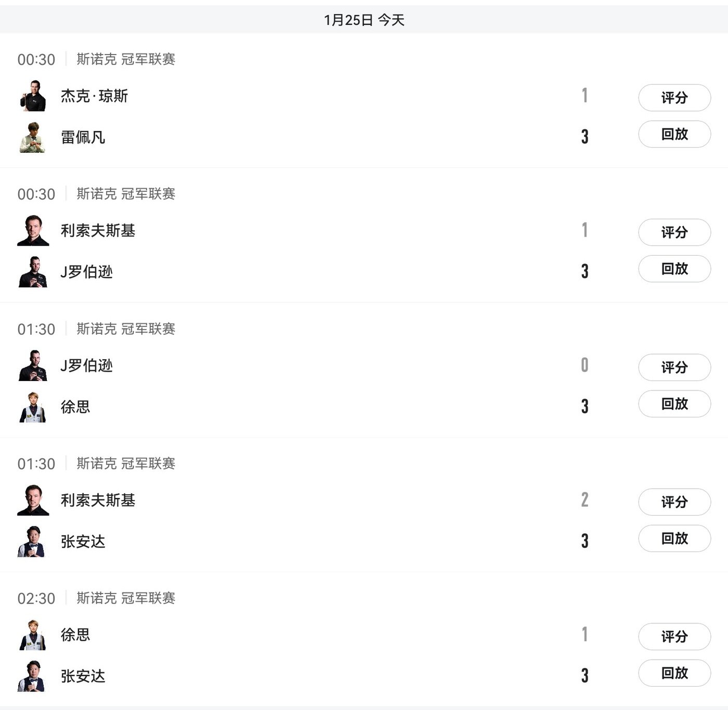Click 评分 for 00:30 利索夫斯基 vs J罗伯逊
This screenshot has height=710, width=728.
click(x=674, y=232)
